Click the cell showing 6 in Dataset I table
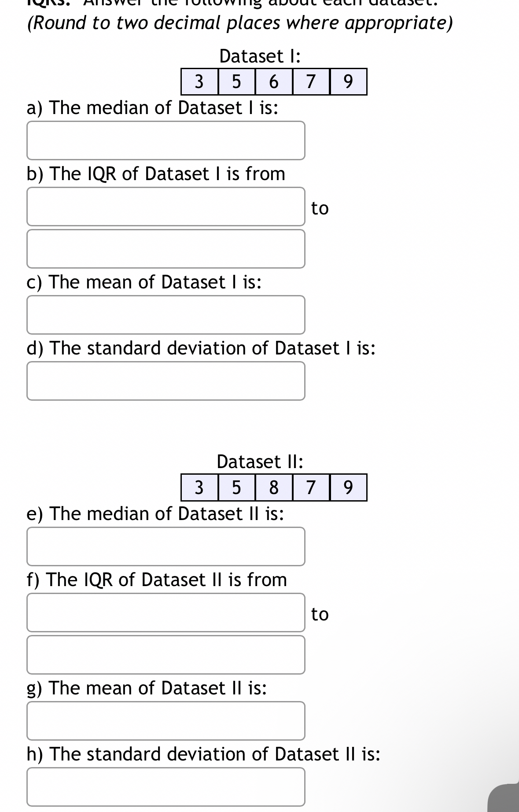519x812 pixels. [x=273, y=82]
